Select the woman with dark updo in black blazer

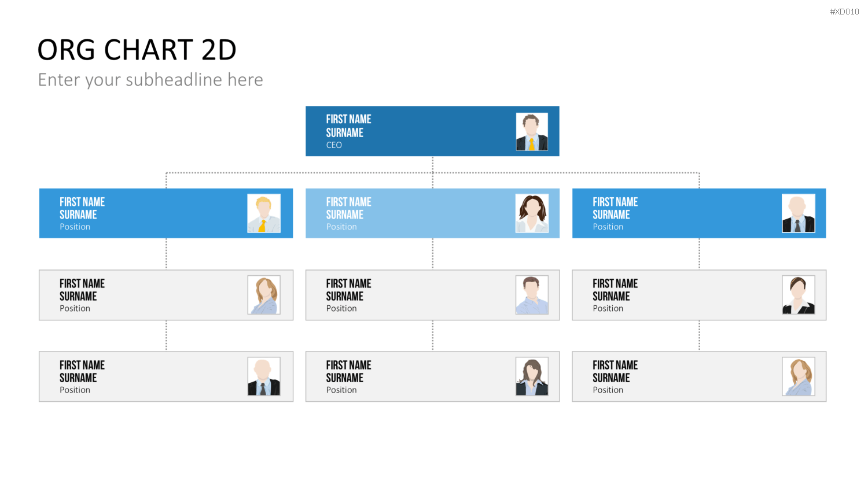799,295
